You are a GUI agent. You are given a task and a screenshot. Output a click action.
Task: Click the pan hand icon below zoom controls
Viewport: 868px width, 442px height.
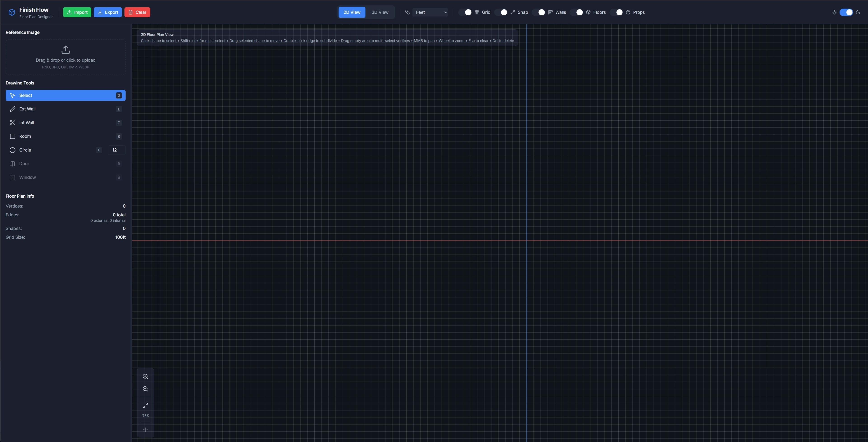pyautogui.click(x=145, y=430)
